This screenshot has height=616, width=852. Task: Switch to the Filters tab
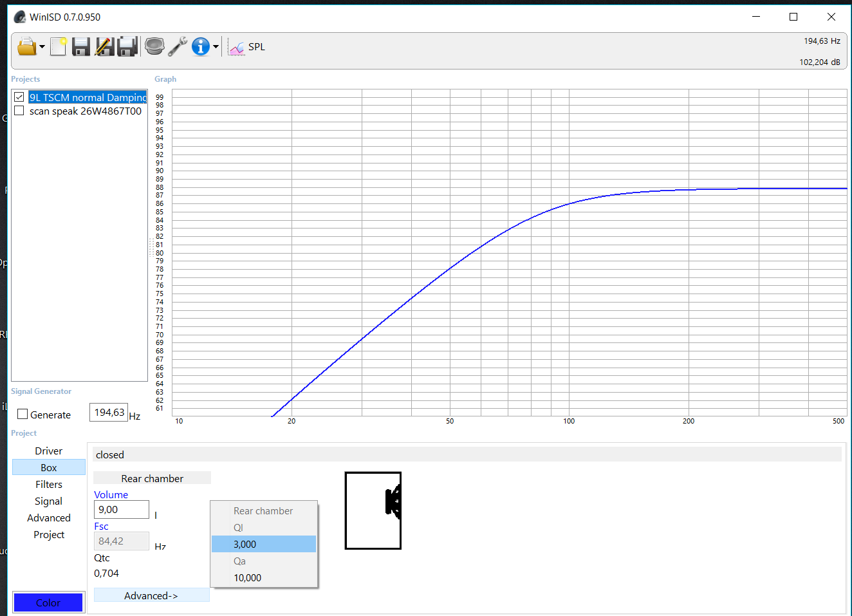point(49,484)
